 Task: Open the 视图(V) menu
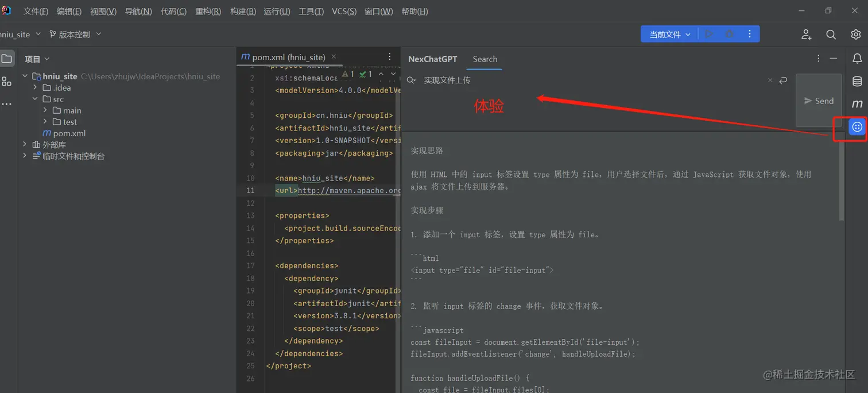(103, 11)
